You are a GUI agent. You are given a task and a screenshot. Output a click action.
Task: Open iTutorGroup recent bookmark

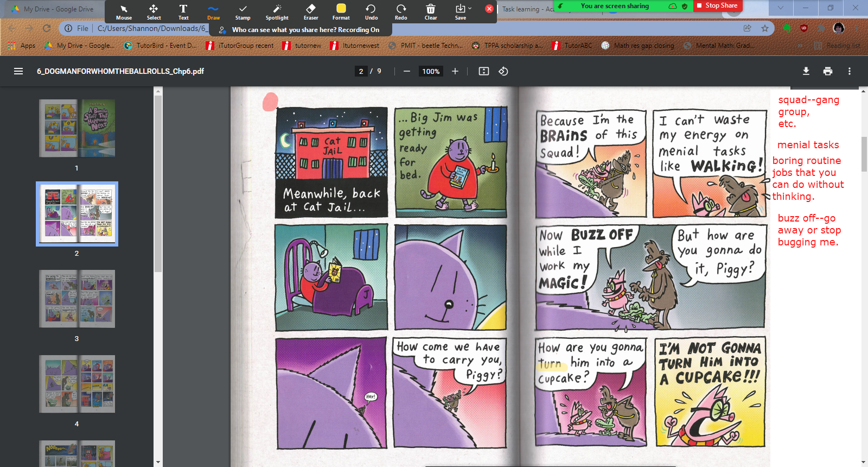[x=240, y=46]
